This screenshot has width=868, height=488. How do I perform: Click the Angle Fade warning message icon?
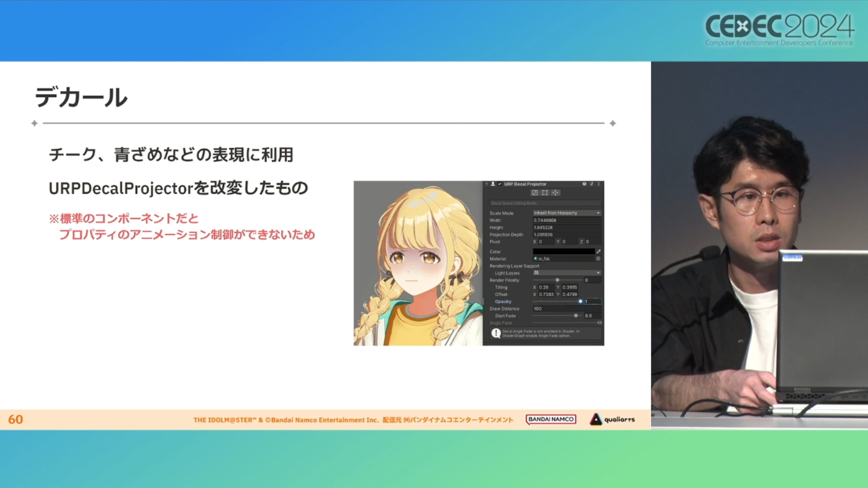(496, 333)
